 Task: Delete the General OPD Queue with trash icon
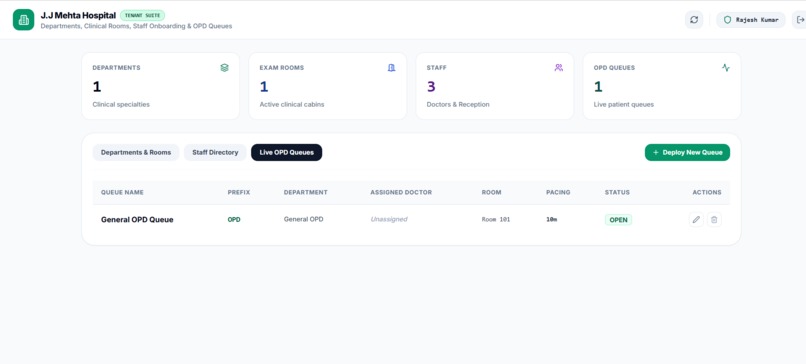tap(714, 220)
